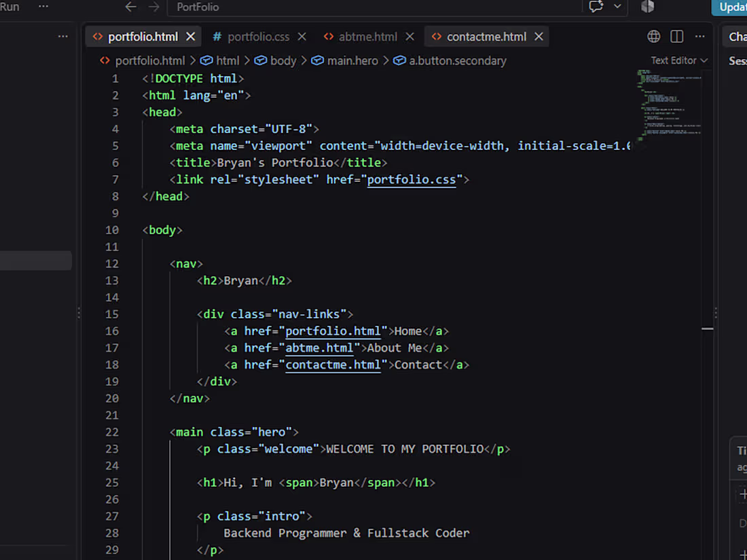
Task: Click the "About Me" text on line 17
Action: click(x=395, y=348)
